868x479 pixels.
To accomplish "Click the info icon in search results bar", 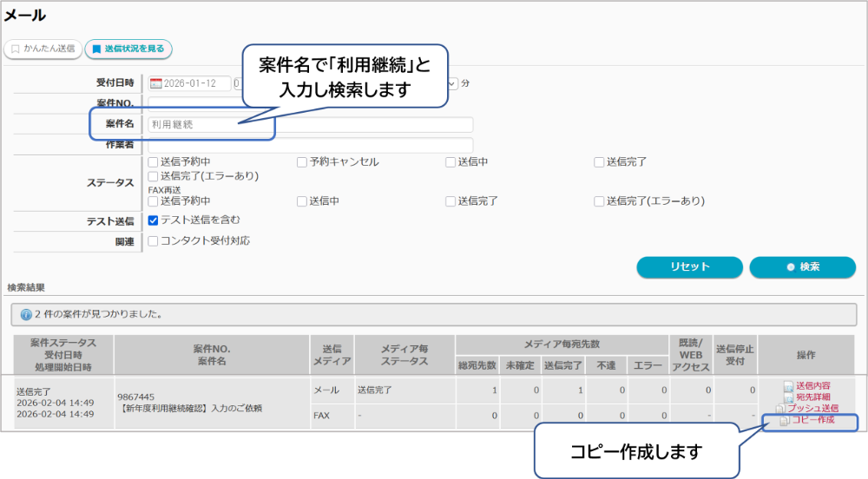I will [25, 314].
